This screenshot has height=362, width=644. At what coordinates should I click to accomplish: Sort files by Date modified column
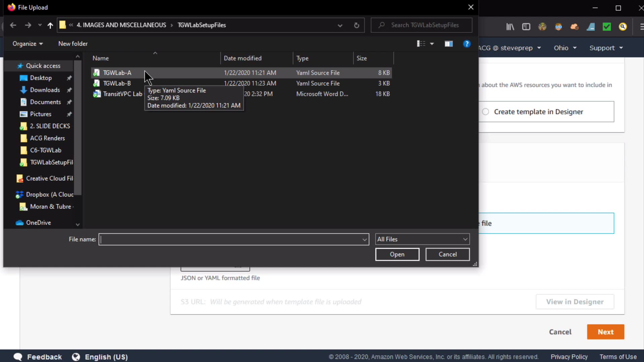243,58
